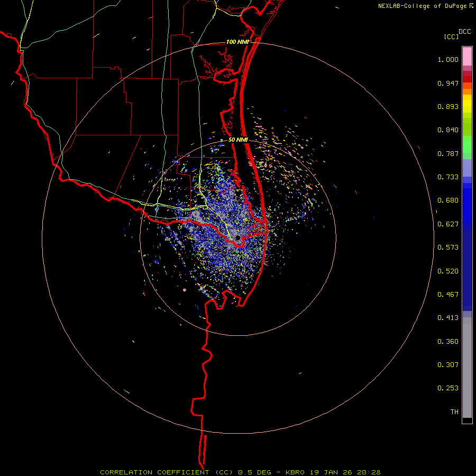Click the Correlation Coefficient KBRO caption at bottom

[x=240, y=472]
